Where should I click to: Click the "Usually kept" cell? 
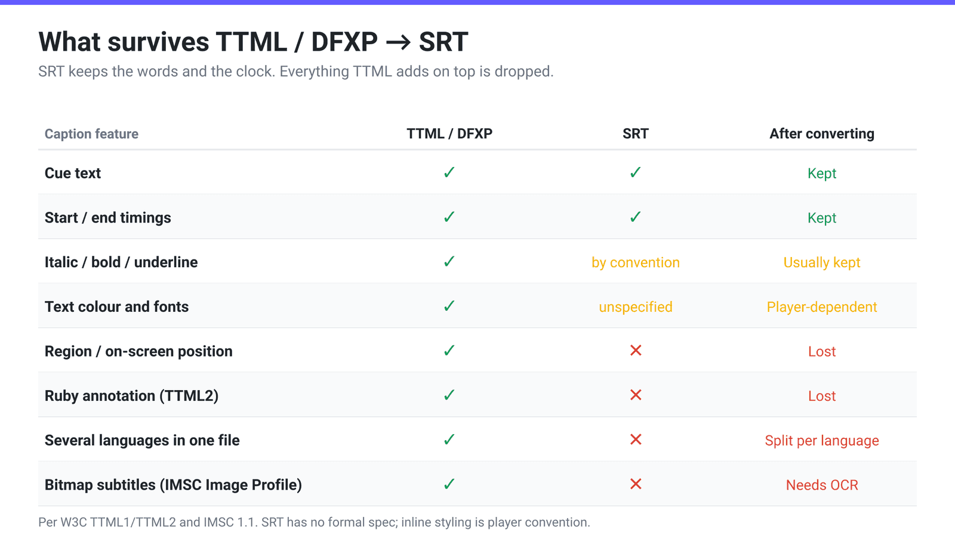coord(822,262)
